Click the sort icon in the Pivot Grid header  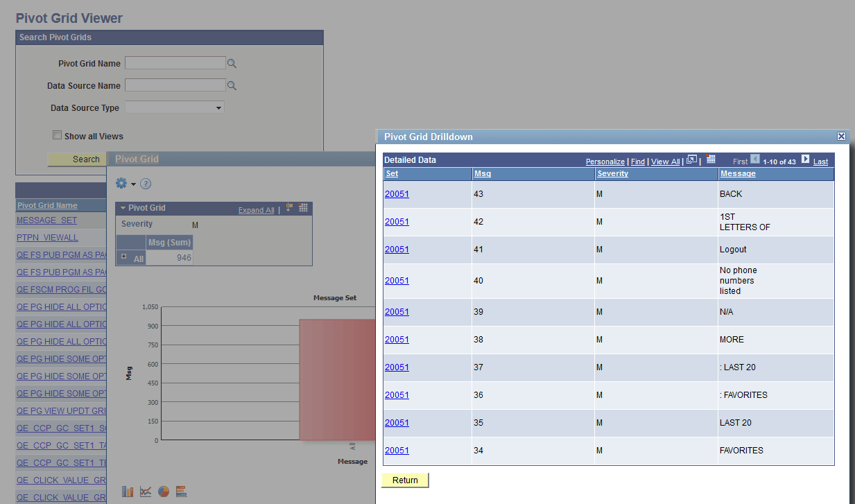pos(288,208)
